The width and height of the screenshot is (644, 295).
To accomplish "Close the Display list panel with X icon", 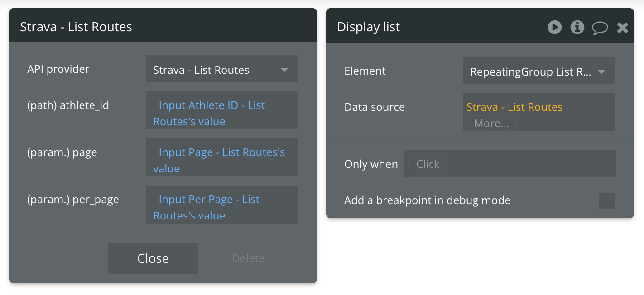I will (623, 28).
